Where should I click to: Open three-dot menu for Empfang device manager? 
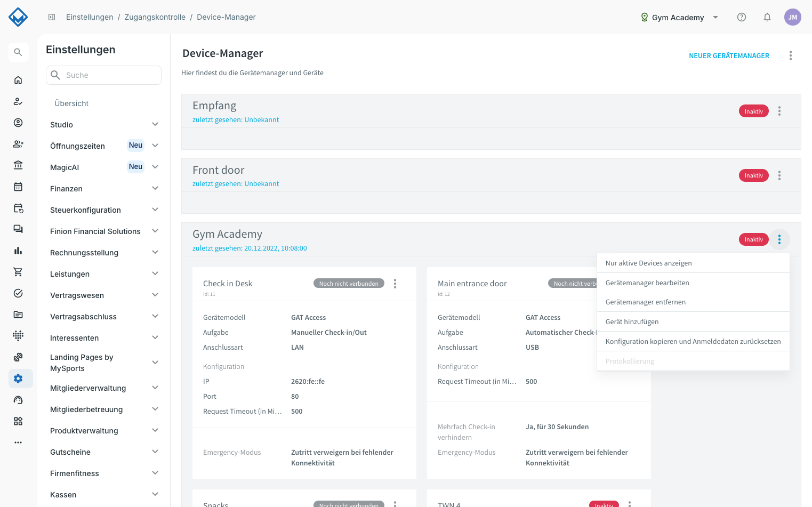[779, 111]
